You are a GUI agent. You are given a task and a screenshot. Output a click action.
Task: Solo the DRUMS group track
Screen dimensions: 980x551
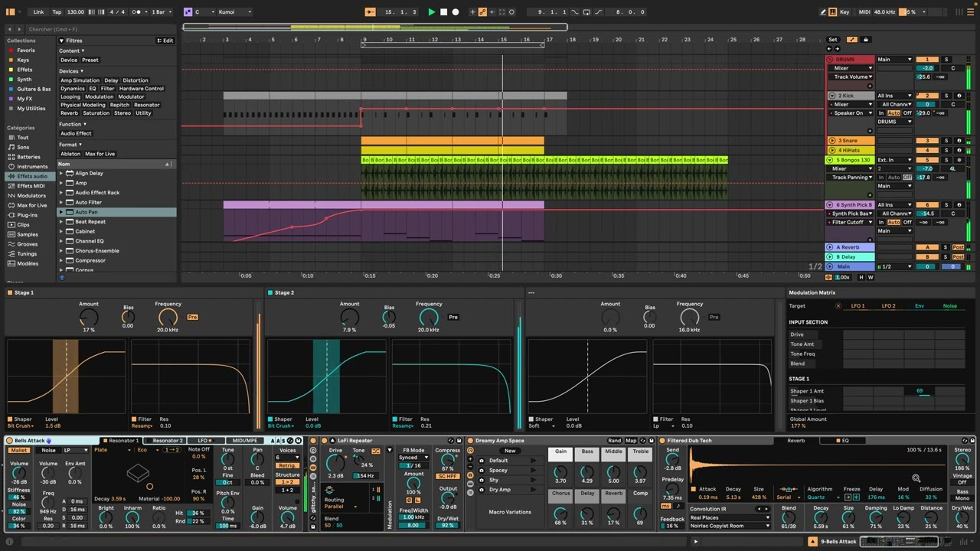[946, 60]
